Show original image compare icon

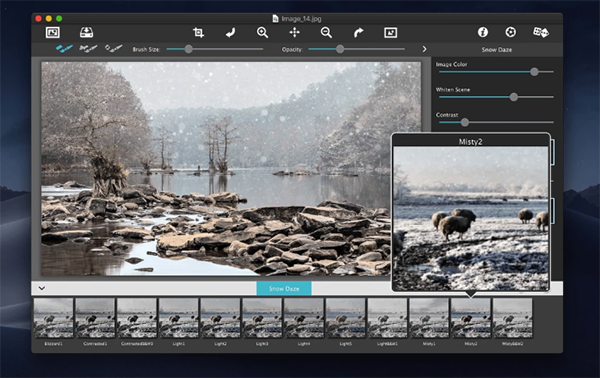coord(390,33)
